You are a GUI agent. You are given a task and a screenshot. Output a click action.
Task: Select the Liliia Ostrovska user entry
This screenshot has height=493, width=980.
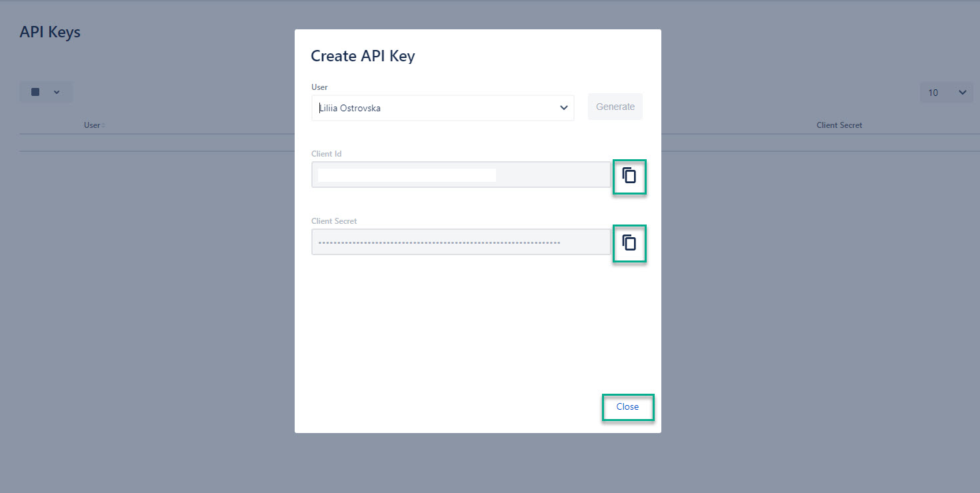click(x=351, y=108)
